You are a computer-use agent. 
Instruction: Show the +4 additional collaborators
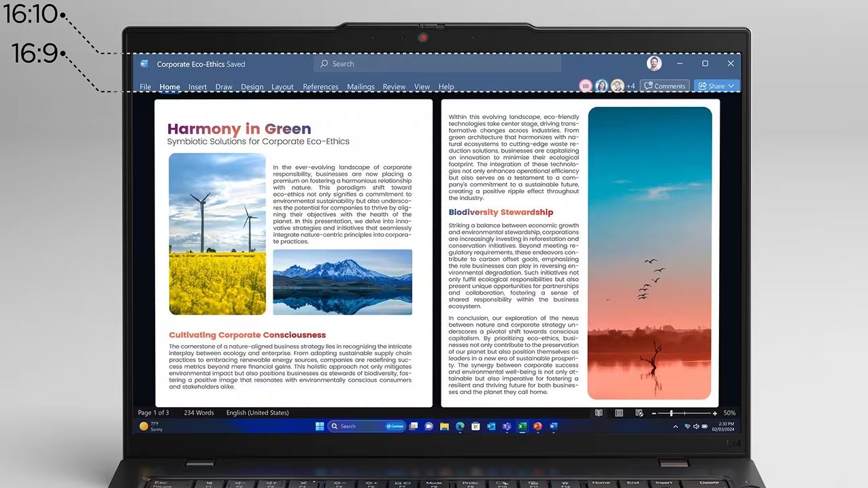[x=631, y=86]
